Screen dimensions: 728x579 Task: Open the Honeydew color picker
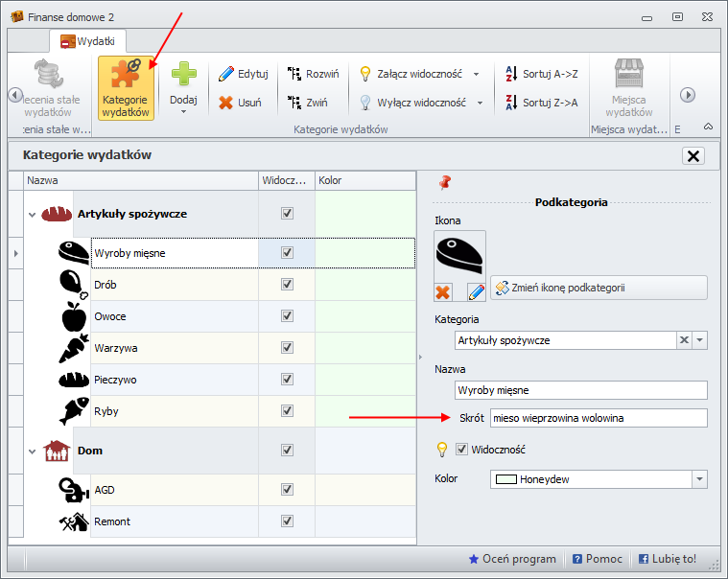(x=699, y=479)
